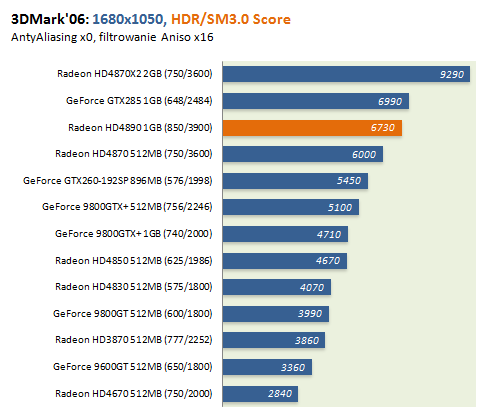Select GeForce 9800GTX+ 512MB (756/2246) label
The width and height of the screenshot is (481, 414).
pos(127,207)
